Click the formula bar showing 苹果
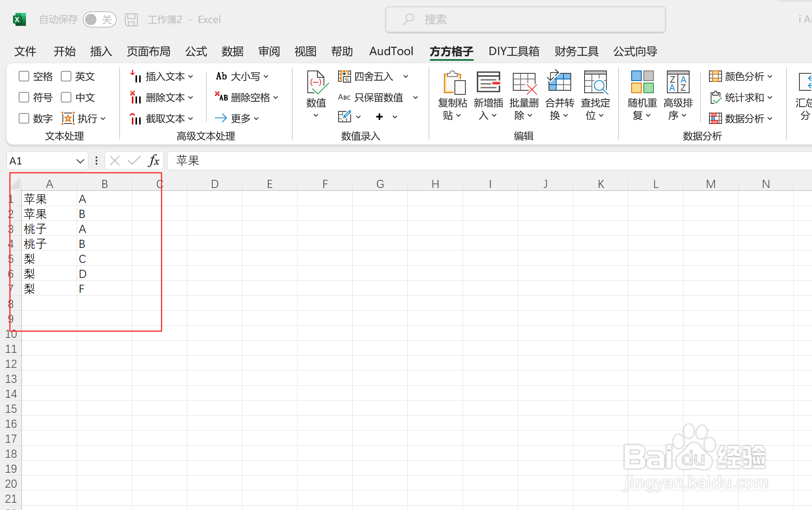 click(x=490, y=161)
